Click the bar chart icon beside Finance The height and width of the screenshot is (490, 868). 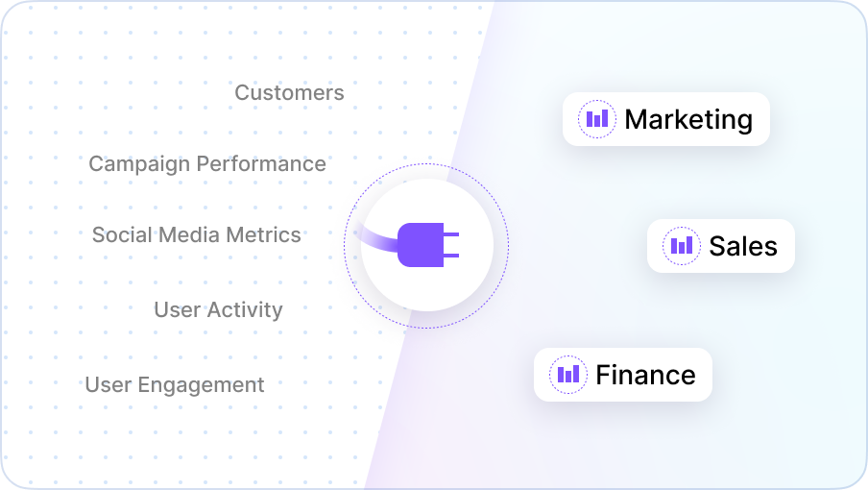pos(568,375)
